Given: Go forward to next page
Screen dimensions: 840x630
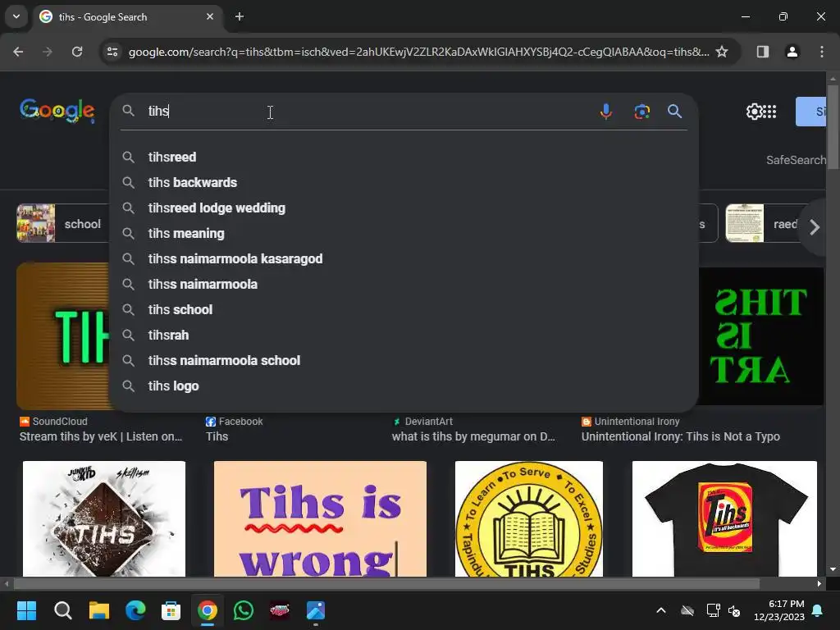Looking at the screenshot, I should tap(47, 52).
